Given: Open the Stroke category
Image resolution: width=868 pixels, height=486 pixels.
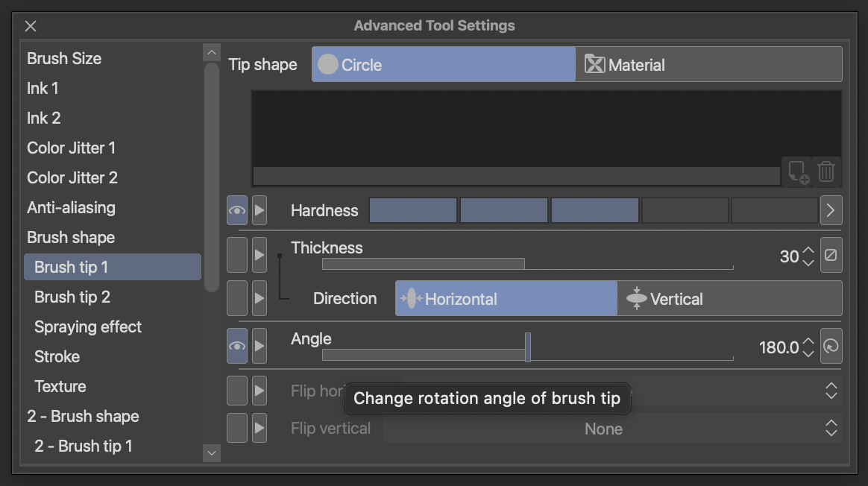Looking at the screenshot, I should [113, 356].
